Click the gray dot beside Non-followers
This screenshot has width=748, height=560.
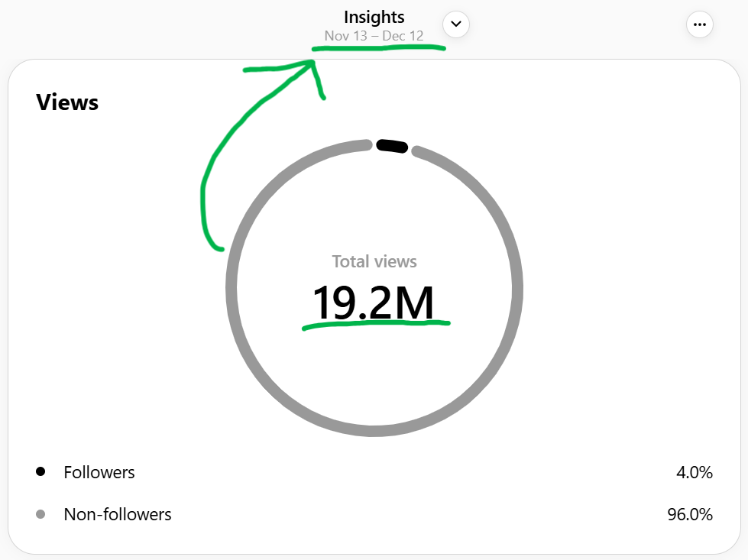pyautogui.click(x=40, y=514)
